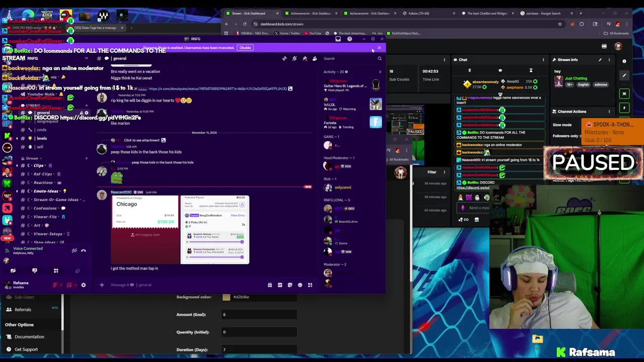The width and height of the screenshot is (644, 362).
Task: Open the emoji picker in Discord
Action: click(x=300, y=285)
